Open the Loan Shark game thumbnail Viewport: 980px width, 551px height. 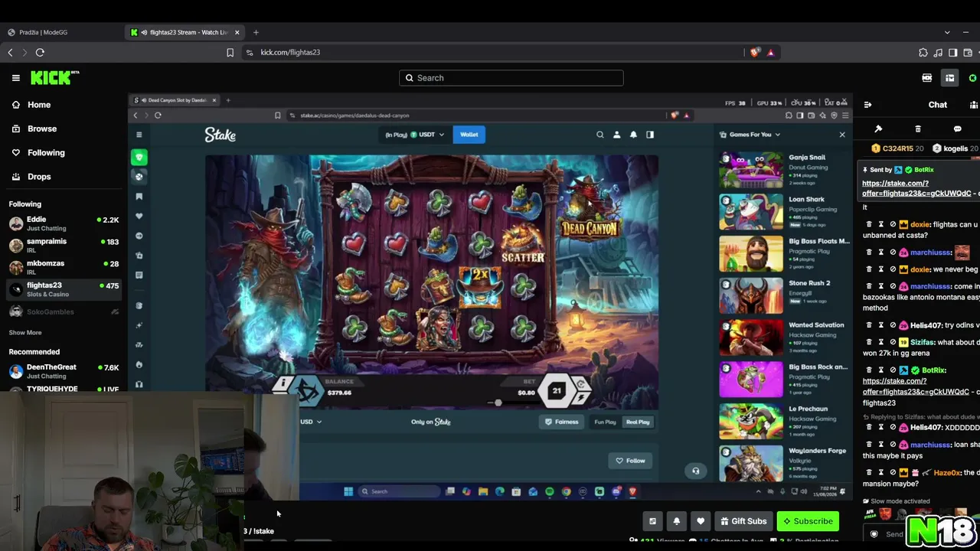tap(751, 212)
